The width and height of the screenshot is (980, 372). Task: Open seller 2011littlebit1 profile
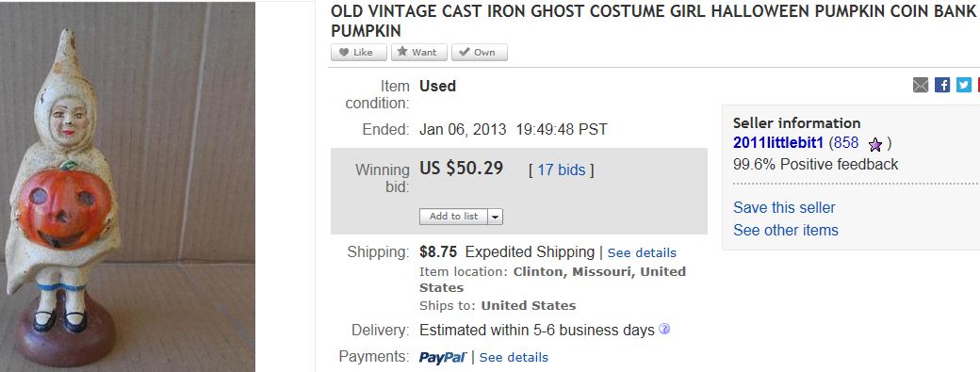(778, 143)
